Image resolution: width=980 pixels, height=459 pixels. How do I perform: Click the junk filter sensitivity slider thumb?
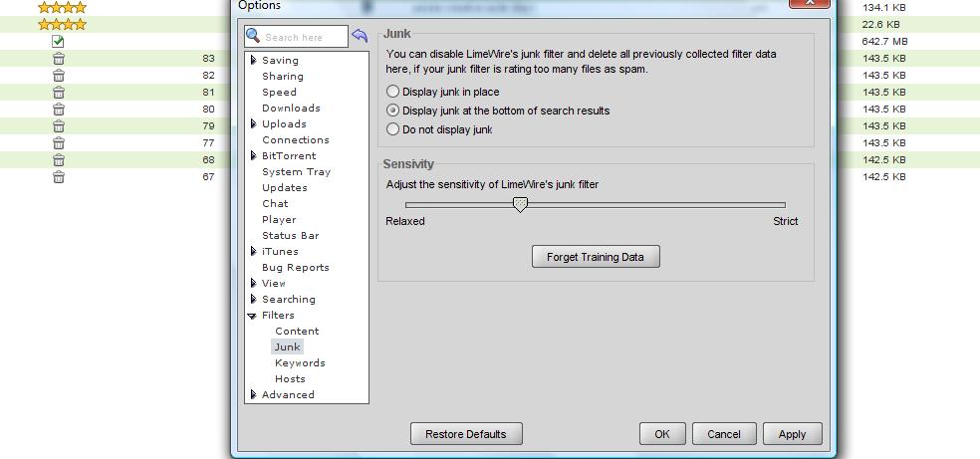520,204
